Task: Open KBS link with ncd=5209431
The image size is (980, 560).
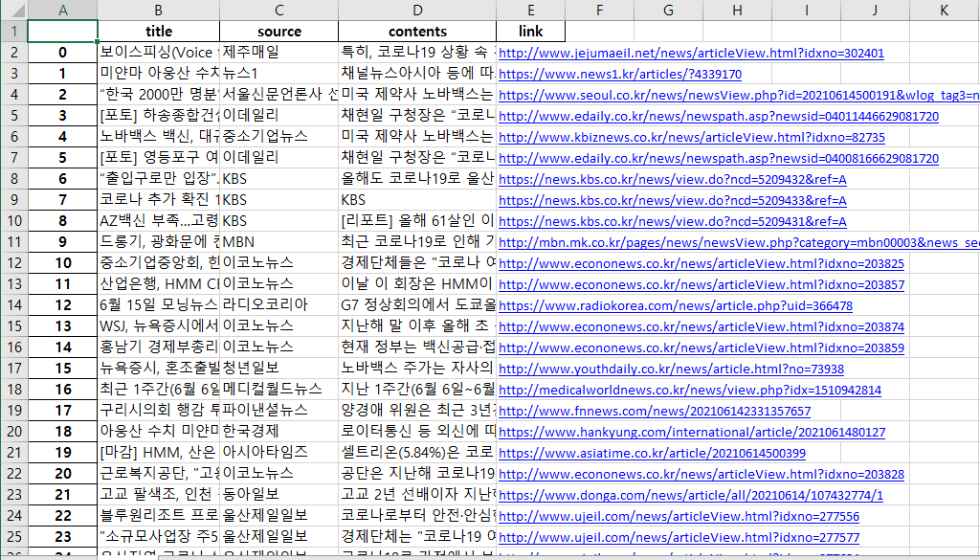Action: (673, 222)
